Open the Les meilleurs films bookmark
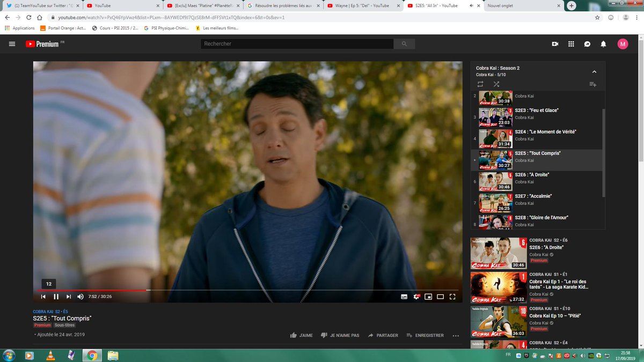 [217, 28]
